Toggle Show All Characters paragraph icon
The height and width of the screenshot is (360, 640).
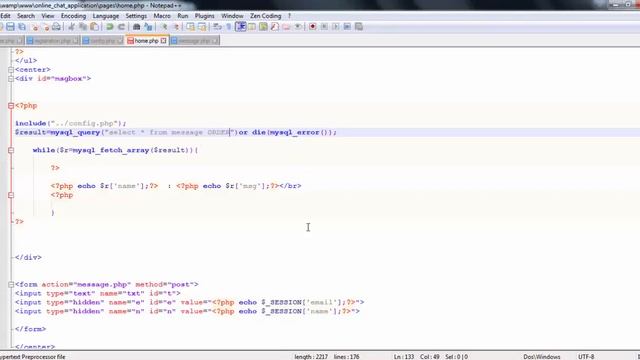pos(229,27)
